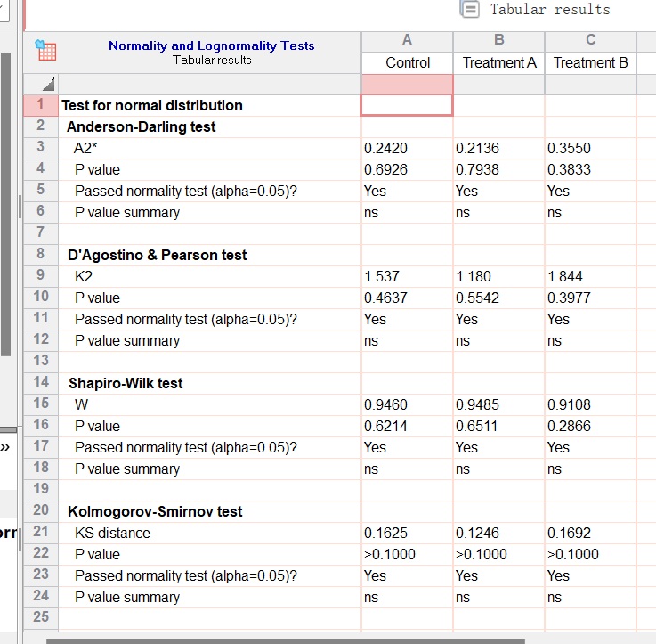The width and height of the screenshot is (656, 644).
Task: Click the KS distance value for Treatment A
Action: tap(477, 533)
